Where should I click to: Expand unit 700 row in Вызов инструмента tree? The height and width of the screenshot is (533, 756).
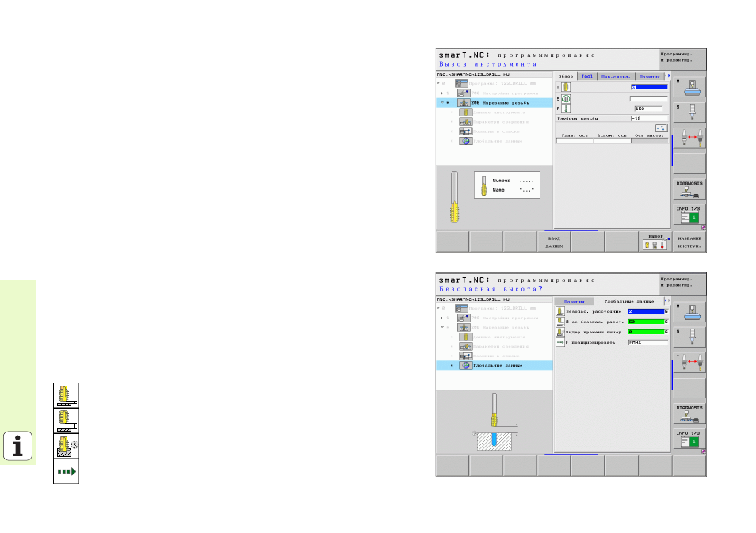click(x=442, y=93)
